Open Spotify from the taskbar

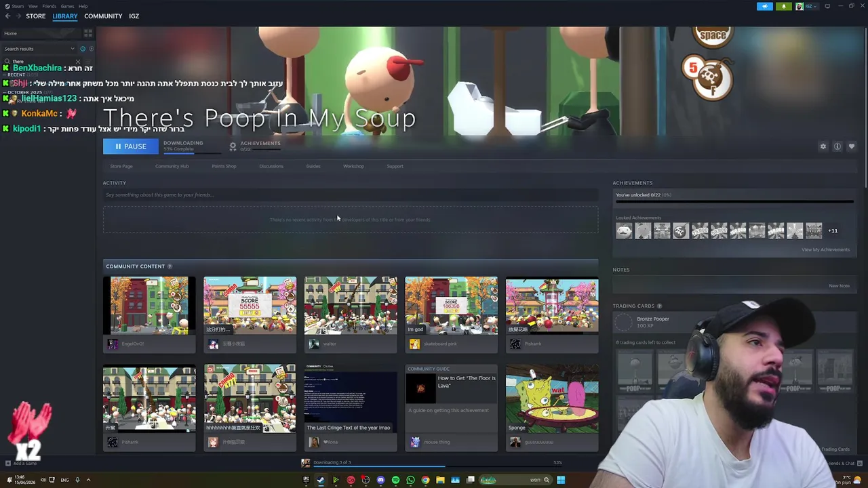(x=395, y=480)
